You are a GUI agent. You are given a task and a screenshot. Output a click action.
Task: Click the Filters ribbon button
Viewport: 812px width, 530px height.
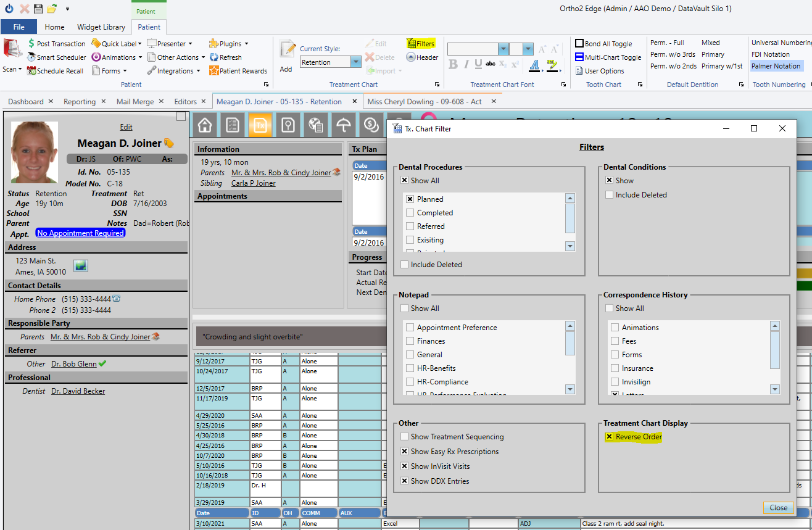(x=421, y=44)
